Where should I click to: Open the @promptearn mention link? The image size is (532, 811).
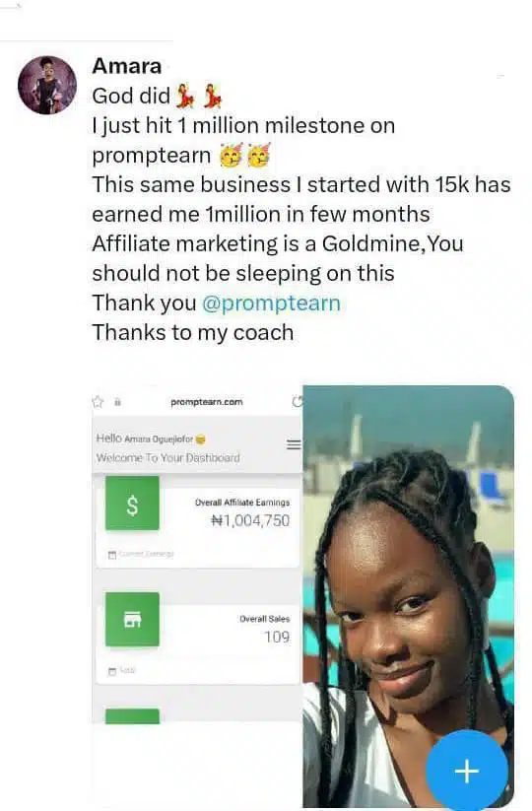pyautogui.click(x=271, y=304)
